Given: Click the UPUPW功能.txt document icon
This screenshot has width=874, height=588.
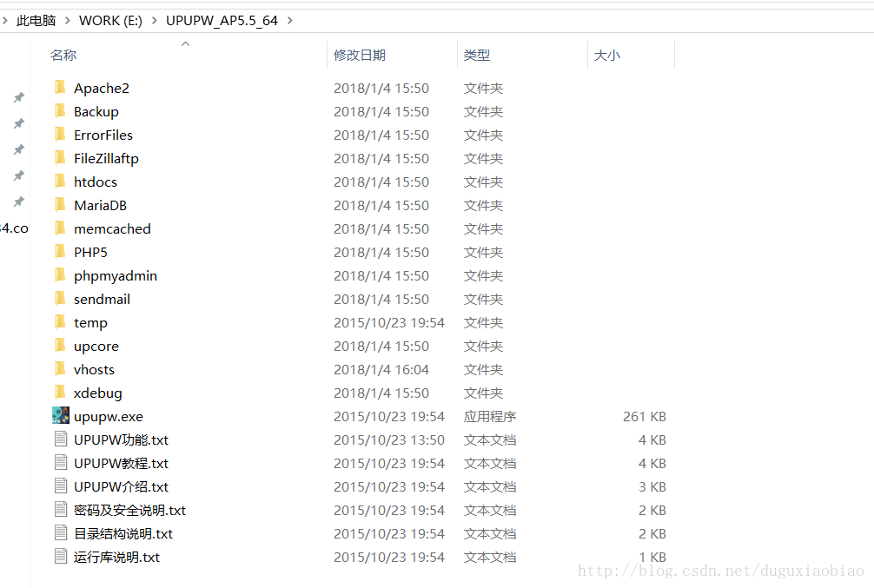Looking at the screenshot, I should tap(61, 439).
